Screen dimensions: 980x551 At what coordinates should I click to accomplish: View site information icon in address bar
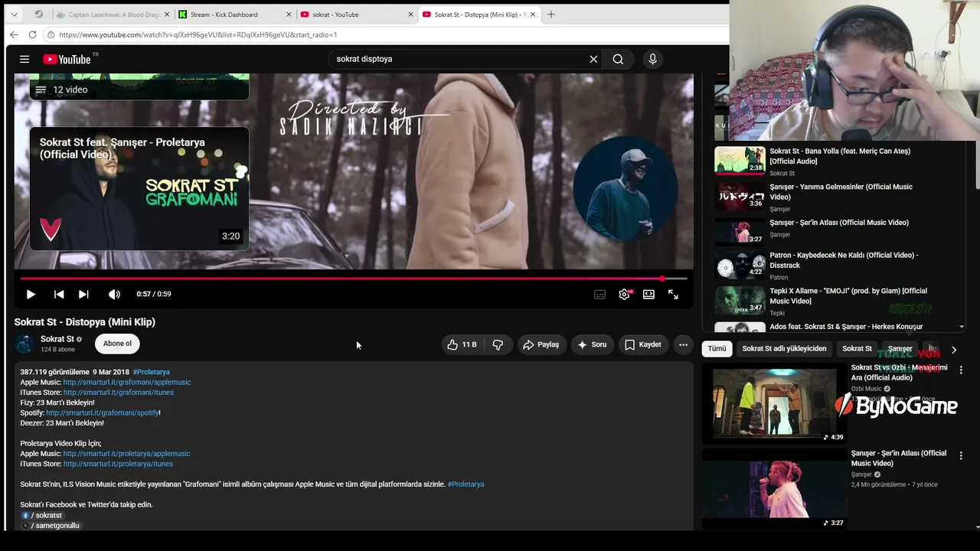tap(51, 34)
